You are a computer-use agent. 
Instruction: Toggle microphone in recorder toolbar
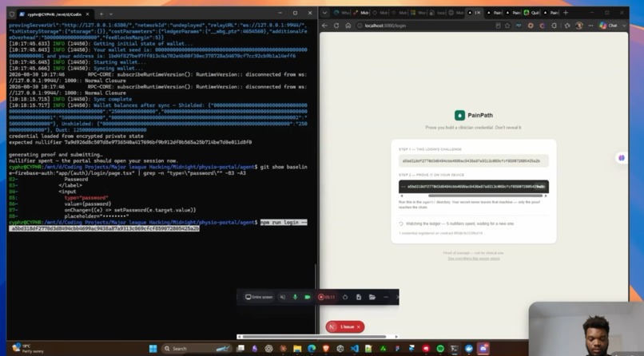[x=295, y=297]
